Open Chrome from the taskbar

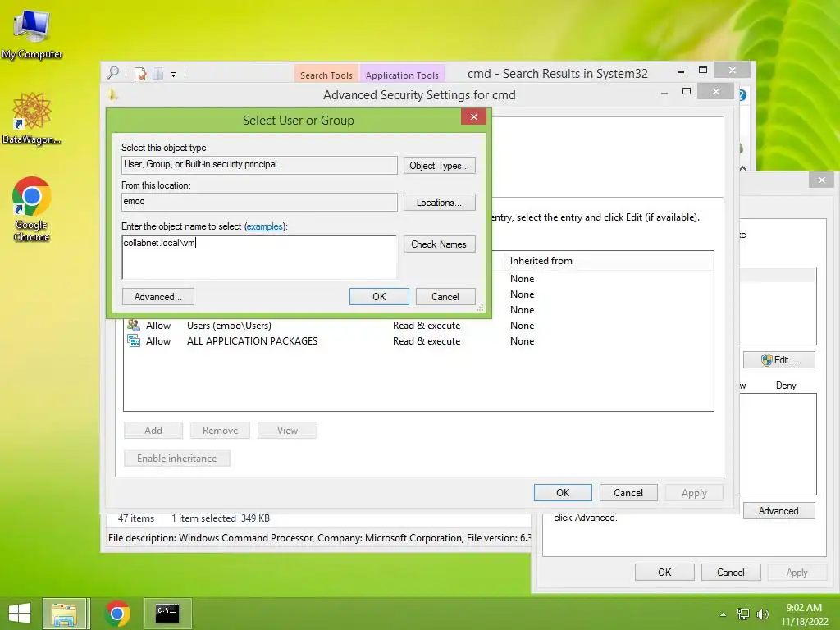click(117, 614)
